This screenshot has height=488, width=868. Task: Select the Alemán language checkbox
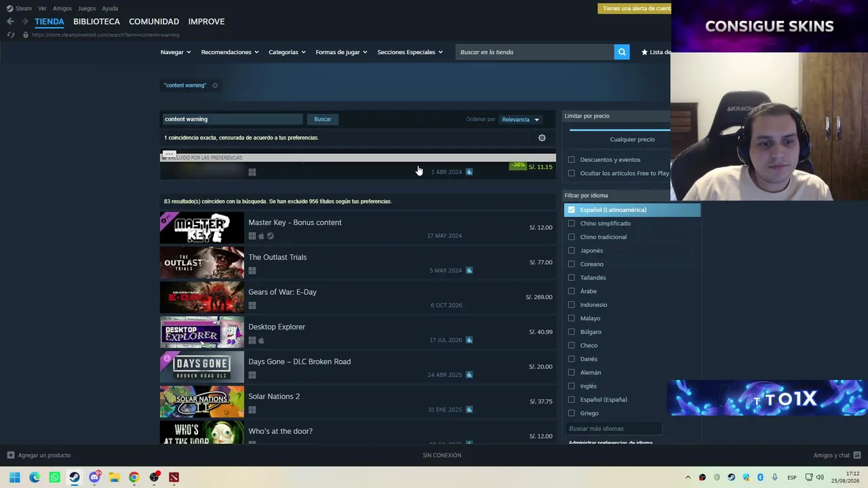pyautogui.click(x=572, y=373)
